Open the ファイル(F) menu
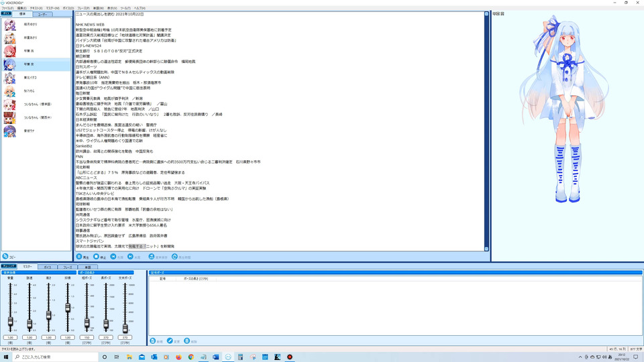The height and width of the screenshot is (362, 644). 7,8
